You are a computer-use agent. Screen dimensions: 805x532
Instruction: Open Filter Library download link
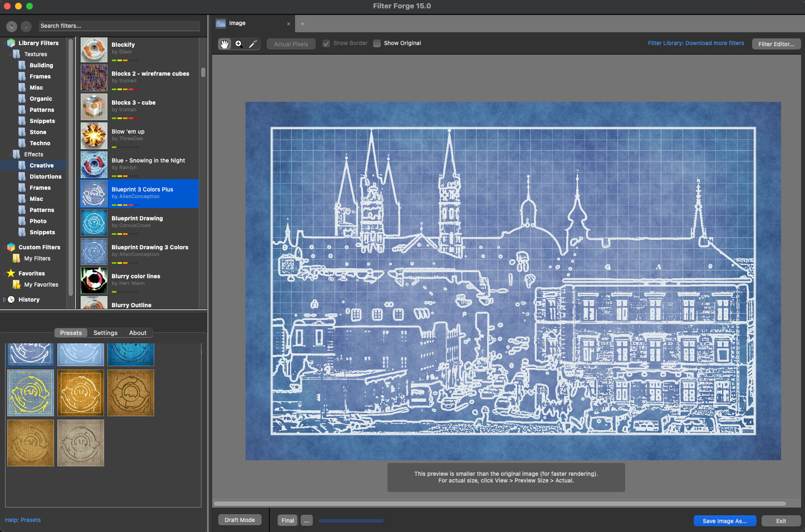[695, 43]
